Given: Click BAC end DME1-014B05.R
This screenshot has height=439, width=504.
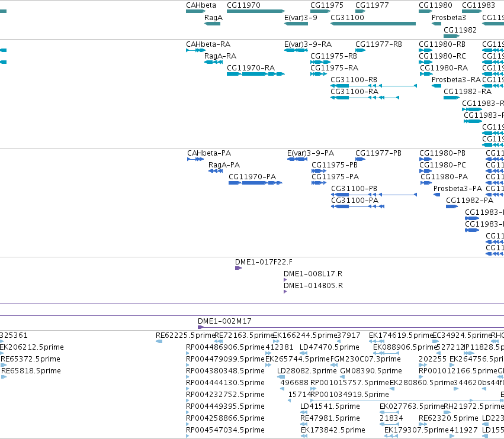Looking at the screenshot, I should point(285,292).
